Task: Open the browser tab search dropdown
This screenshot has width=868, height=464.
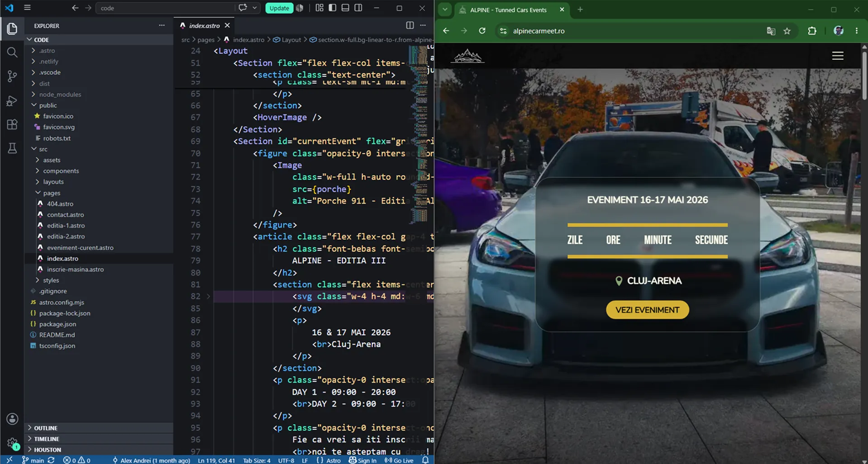Action: 445,9
